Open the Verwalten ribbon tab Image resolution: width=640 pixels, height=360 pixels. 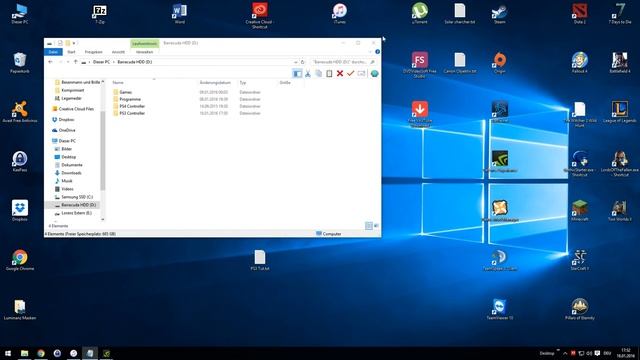coord(144,52)
